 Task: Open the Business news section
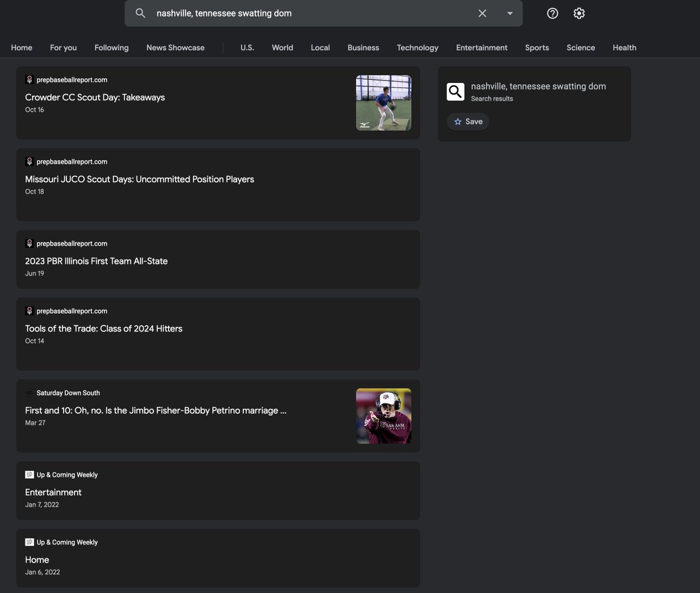point(363,48)
